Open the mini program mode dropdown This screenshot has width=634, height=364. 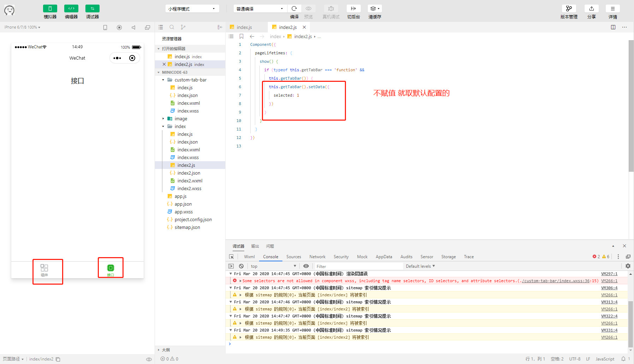[x=192, y=8]
